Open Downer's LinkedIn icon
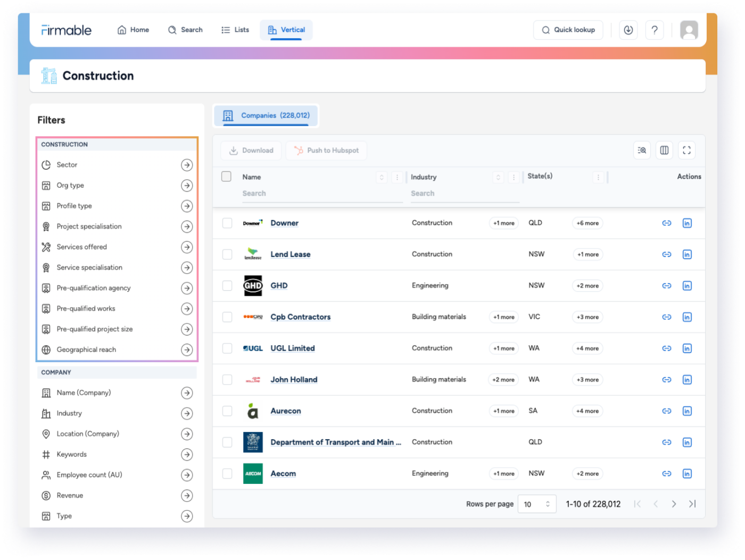Image resolution: width=745 pixels, height=560 pixels. (x=687, y=223)
